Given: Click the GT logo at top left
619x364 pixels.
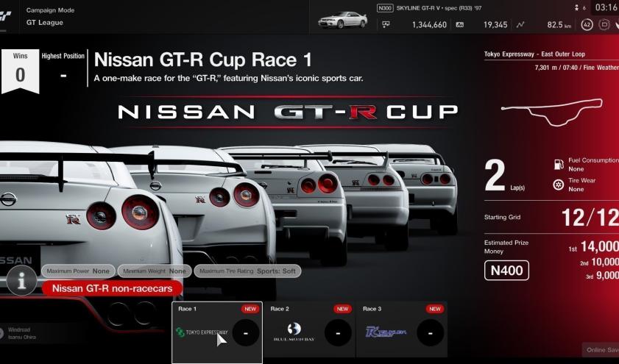Looking at the screenshot, I should (x=6, y=16).
